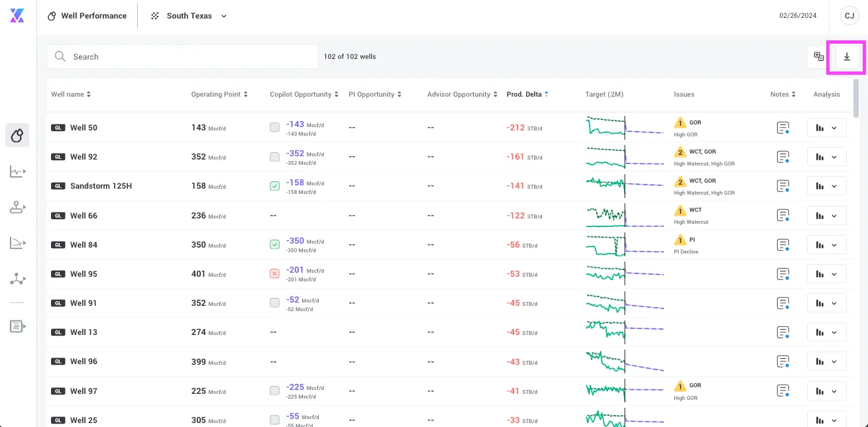Check Copilot Opportunity box for Well 50

(274, 128)
